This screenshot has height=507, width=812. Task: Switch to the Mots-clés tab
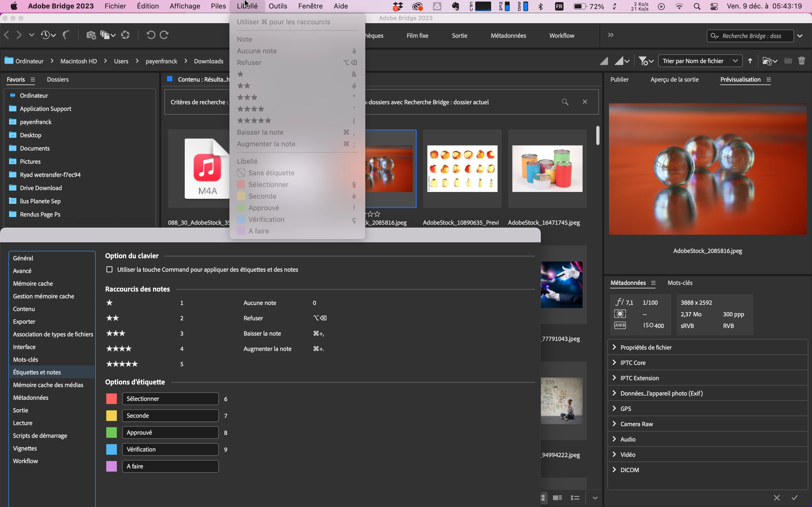click(680, 283)
